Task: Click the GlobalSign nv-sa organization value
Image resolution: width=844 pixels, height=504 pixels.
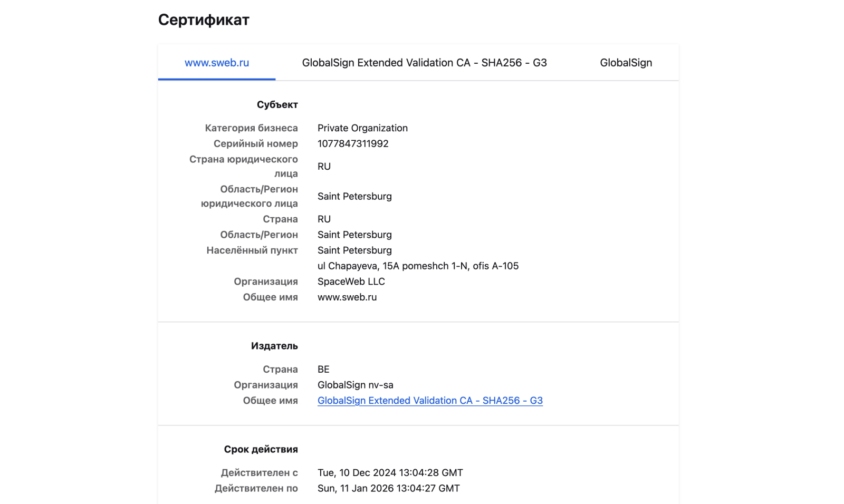Action: [355, 385]
